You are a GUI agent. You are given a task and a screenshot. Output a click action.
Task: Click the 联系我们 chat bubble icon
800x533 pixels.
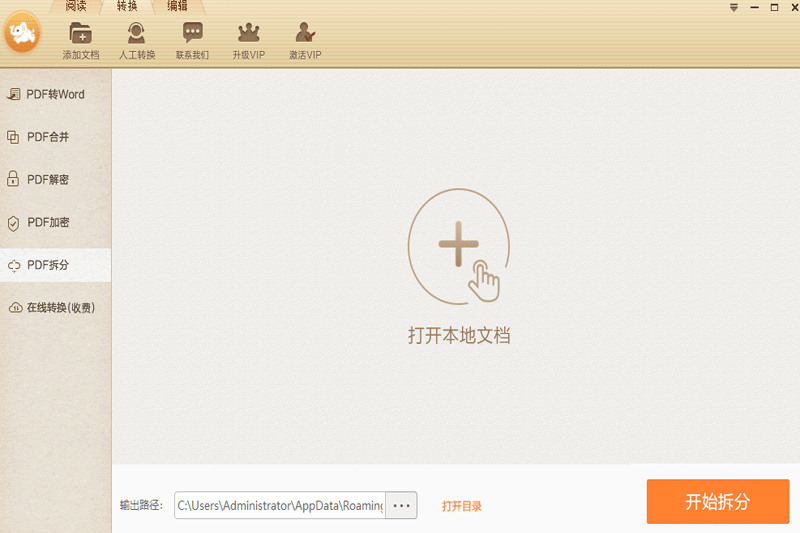[x=193, y=34]
